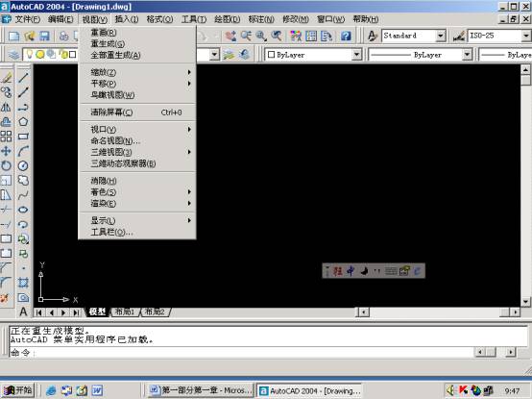Click the layer color square swatch
Viewport: 532px width, 399px height.
pos(73,55)
